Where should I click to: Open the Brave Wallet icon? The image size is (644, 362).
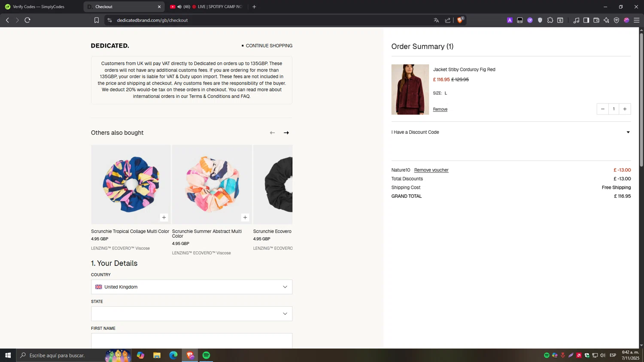[x=596, y=20]
